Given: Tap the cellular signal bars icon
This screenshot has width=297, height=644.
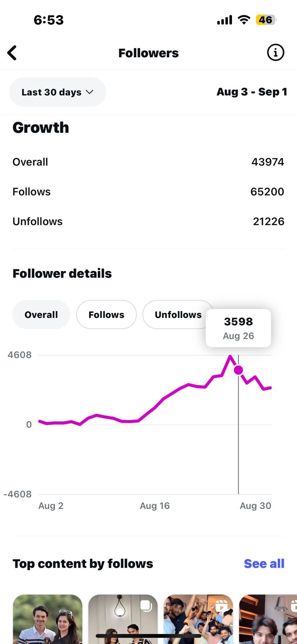Looking at the screenshot, I should tap(225, 20).
